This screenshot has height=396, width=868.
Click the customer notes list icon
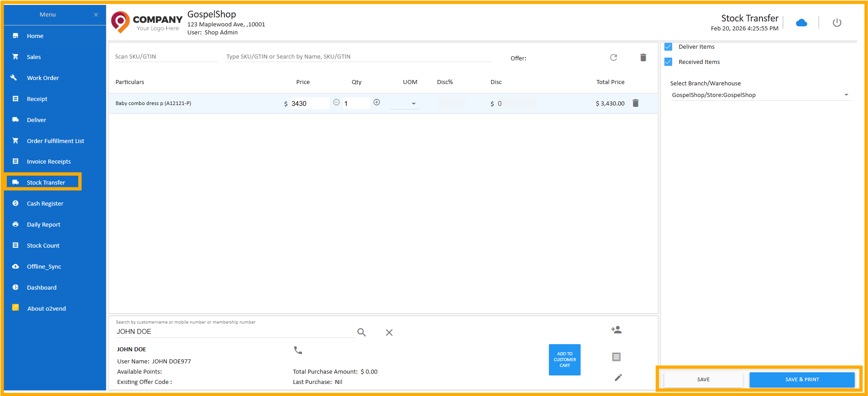point(616,357)
